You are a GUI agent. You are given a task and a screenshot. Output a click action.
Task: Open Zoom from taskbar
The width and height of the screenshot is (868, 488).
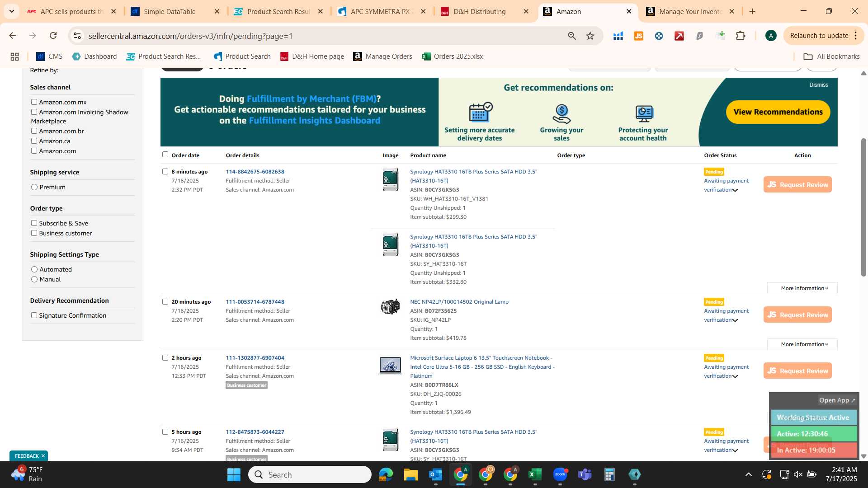click(x=560, y=474)
